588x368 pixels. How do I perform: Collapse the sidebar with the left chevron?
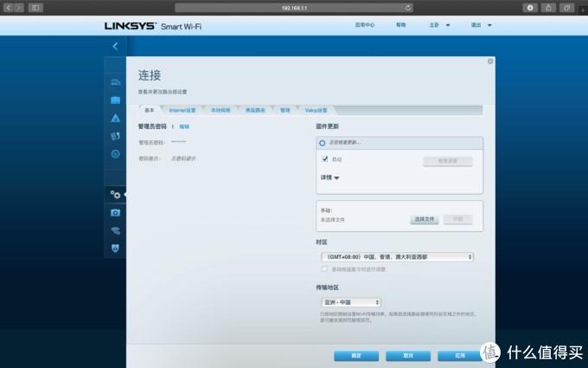point(115,46)
